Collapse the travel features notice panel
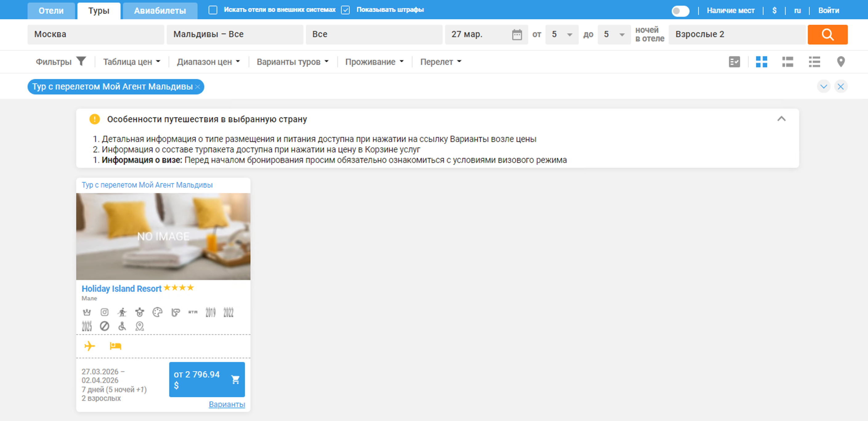This screenshot has height=421, width=868. pyautogui.click(x=781, y=119)
